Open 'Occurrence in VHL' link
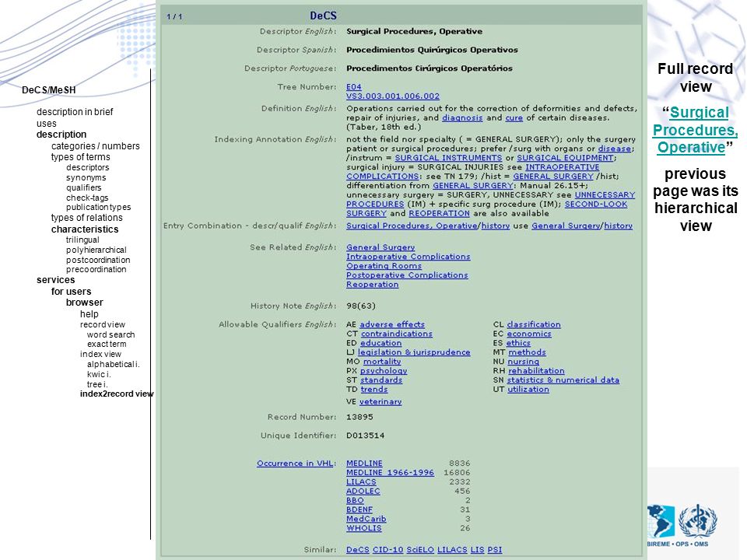747x560 pixels. [x=294, y=464]
